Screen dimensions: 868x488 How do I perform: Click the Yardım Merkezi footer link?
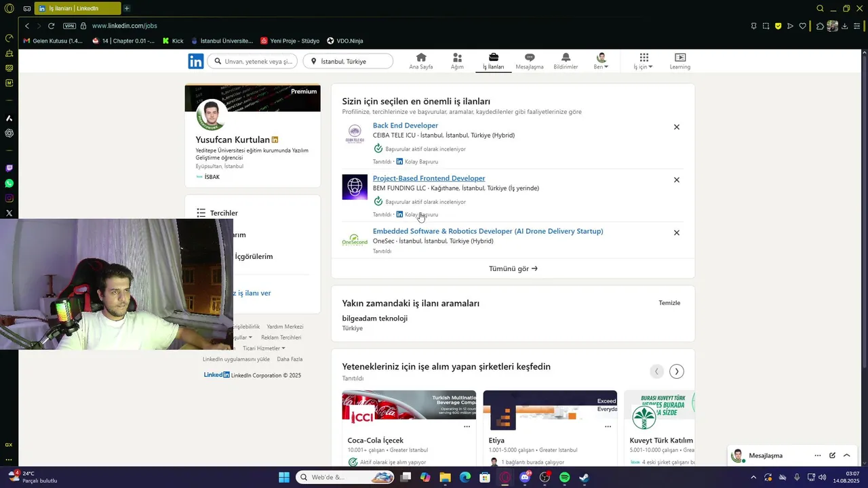tap(285, 327)
